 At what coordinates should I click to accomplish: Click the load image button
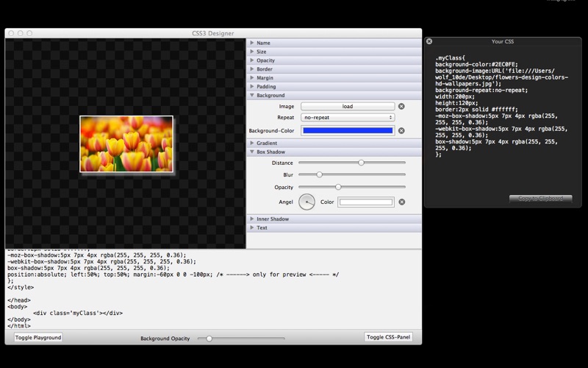point(348,106)
